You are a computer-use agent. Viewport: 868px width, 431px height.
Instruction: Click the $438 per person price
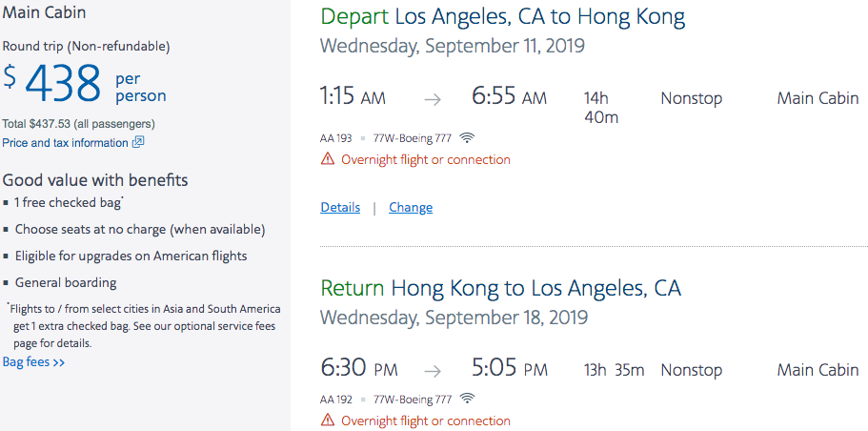coord(84,83)
